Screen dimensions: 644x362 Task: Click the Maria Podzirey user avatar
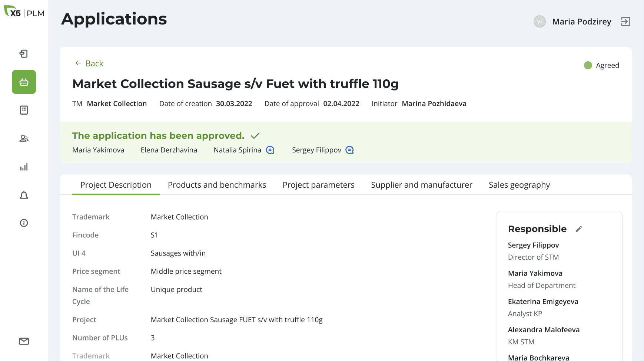(540, 22)
